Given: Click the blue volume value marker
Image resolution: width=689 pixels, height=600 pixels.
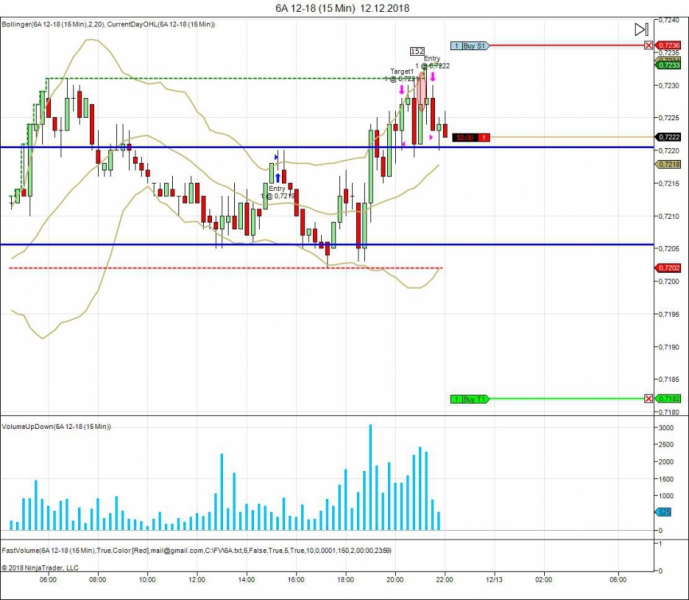Looking at the screenshot, I should click(x=663, y=512).
